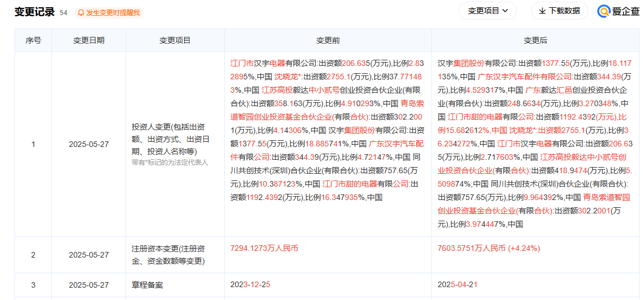
Task: Click the 序号 column header
Action: click(33, 40)
